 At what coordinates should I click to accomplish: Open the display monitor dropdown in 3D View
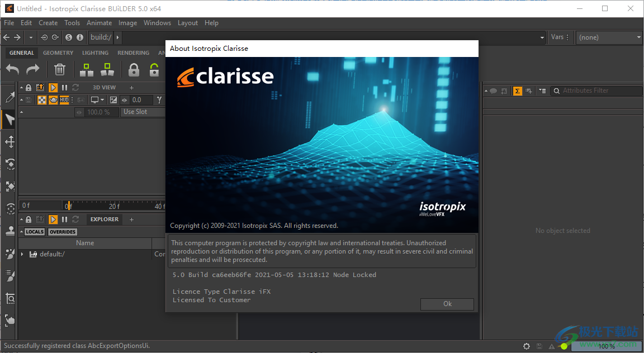coord(98,100)
